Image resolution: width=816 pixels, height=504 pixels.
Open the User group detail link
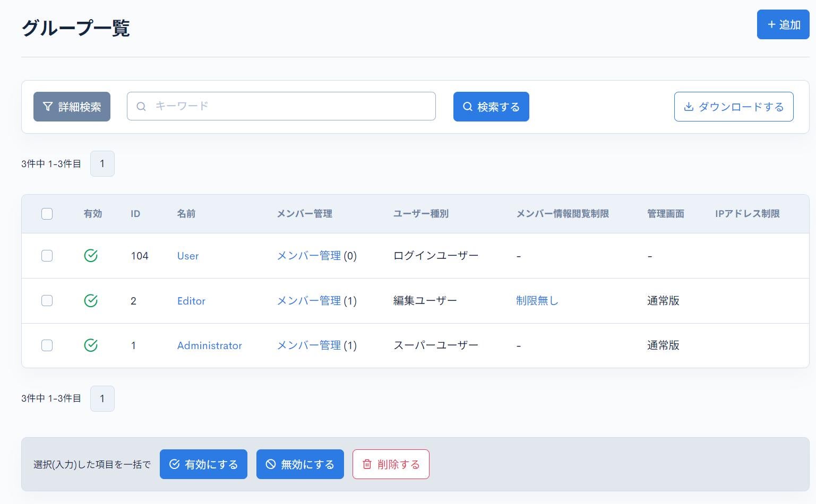click(187, 256)
